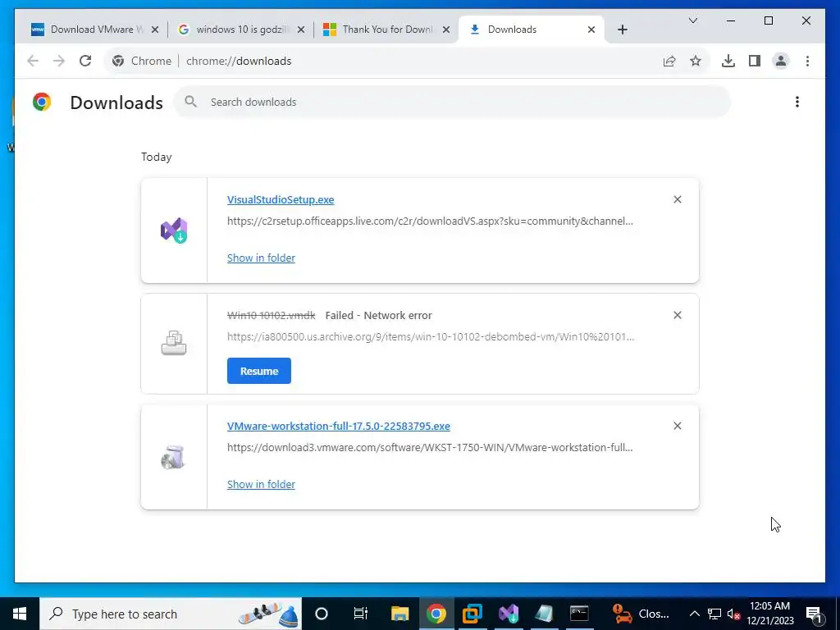This screenshot has height=630, width=840.
Task: Open the Chrome three-dot menu
Action: coord(807,61)
